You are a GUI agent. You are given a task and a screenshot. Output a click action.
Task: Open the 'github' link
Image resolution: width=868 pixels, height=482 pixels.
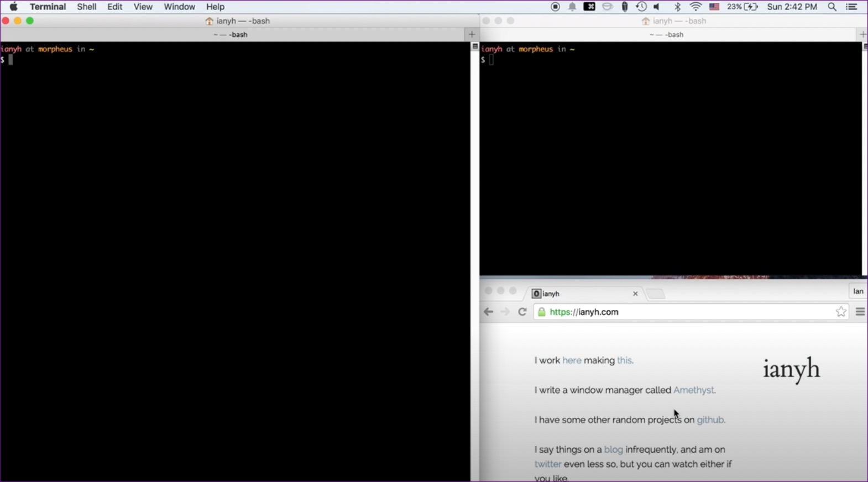[x=710, y=420]
